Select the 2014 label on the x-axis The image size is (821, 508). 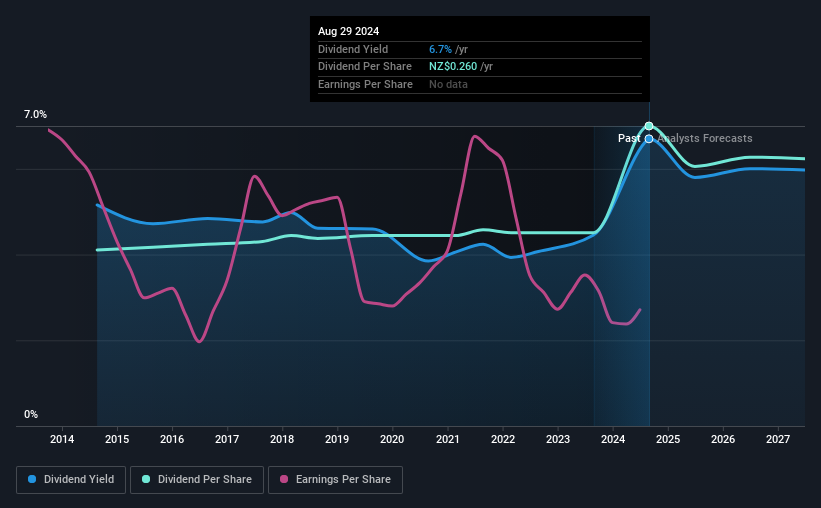[62, 439]
